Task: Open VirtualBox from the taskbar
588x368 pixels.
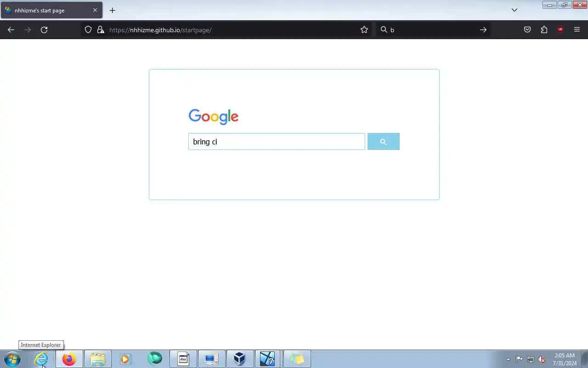Action: pos(240,359)
